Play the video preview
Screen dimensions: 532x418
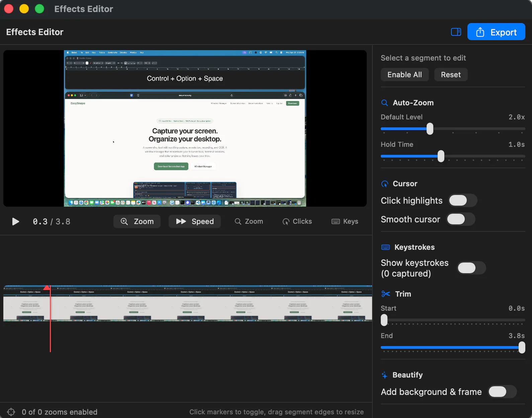tap(15, 222)
